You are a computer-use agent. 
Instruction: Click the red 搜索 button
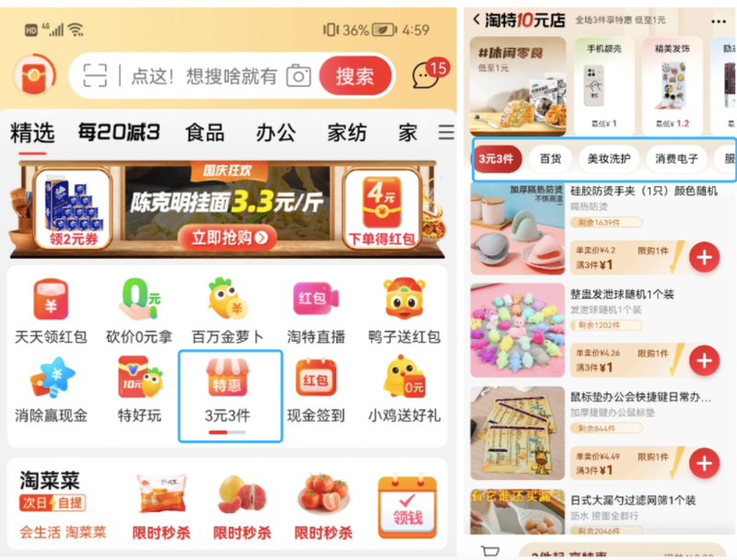[x=355, y=76]
